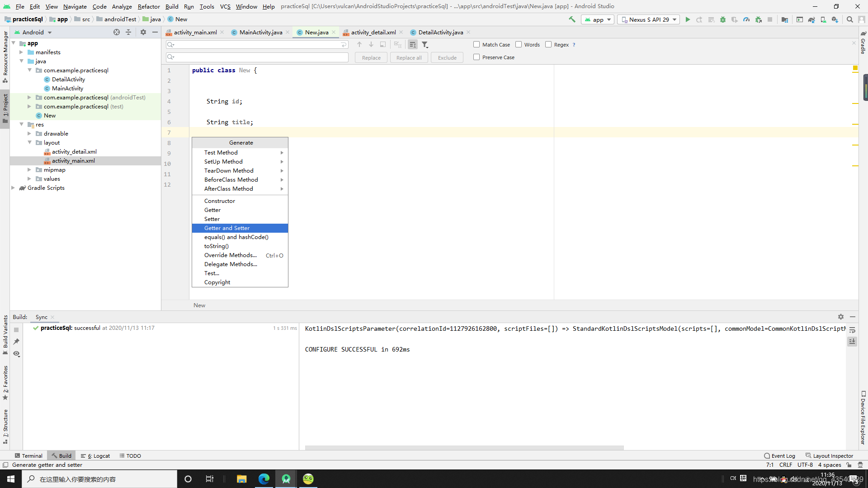Expand the manifests folder
The width and height of the screenshot is (868, 488).
coord(21,52)
